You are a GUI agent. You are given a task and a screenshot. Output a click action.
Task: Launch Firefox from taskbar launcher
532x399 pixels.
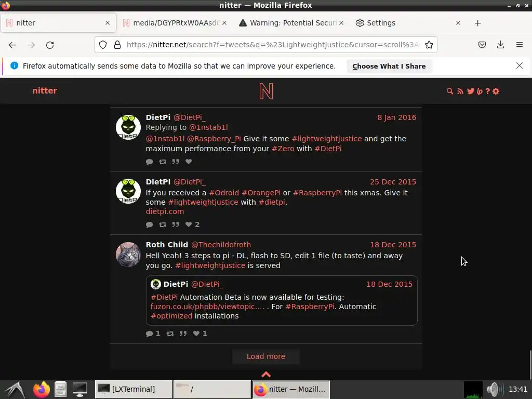(42, 389)
